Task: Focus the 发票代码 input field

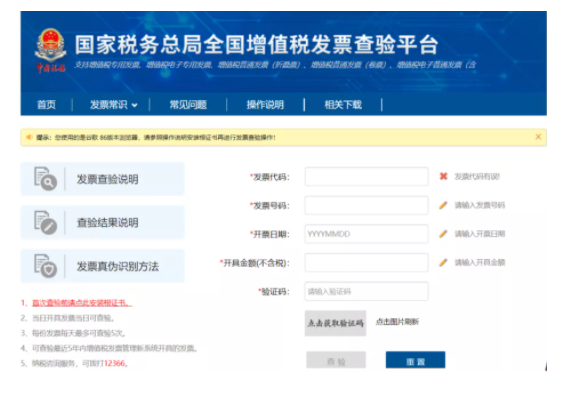Action: coord(366,176)
